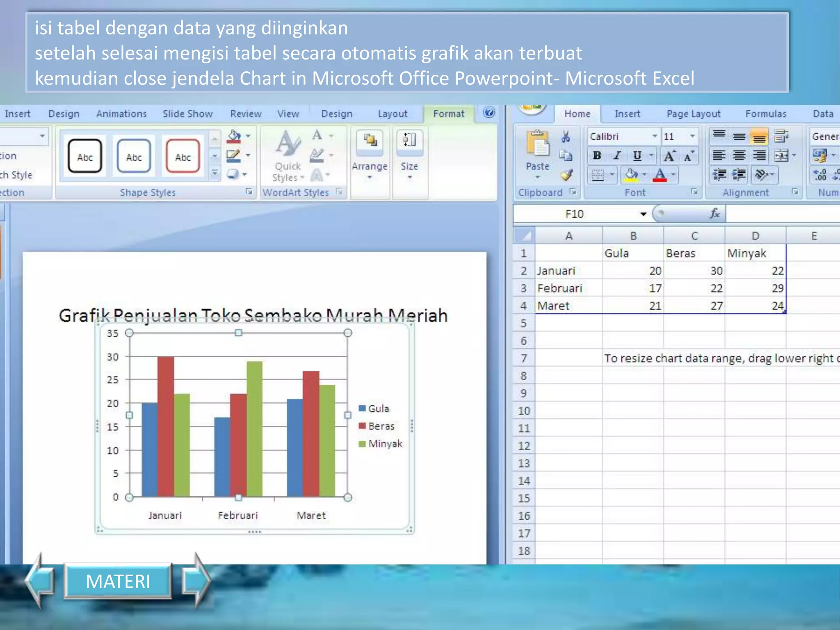Click the Excel Select All corner button
The image size is (840, 630).
pyautogui.click(x=524, y=235)
